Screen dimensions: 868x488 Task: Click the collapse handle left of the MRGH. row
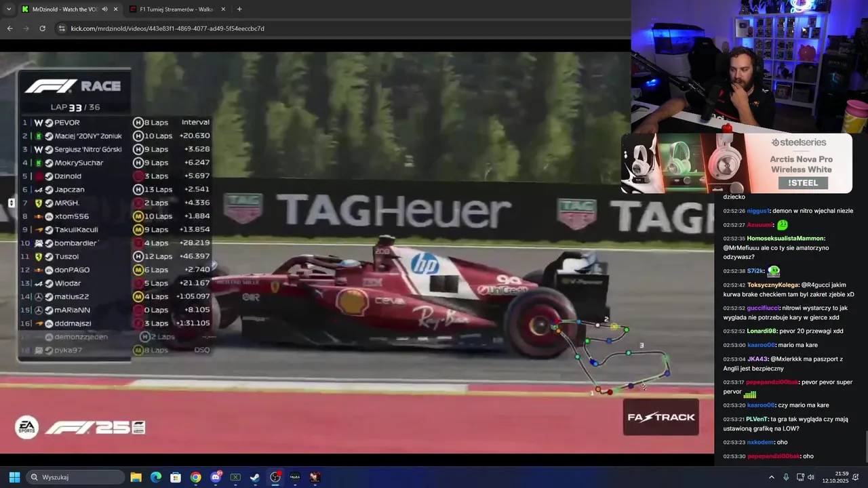tap(12, 203)
